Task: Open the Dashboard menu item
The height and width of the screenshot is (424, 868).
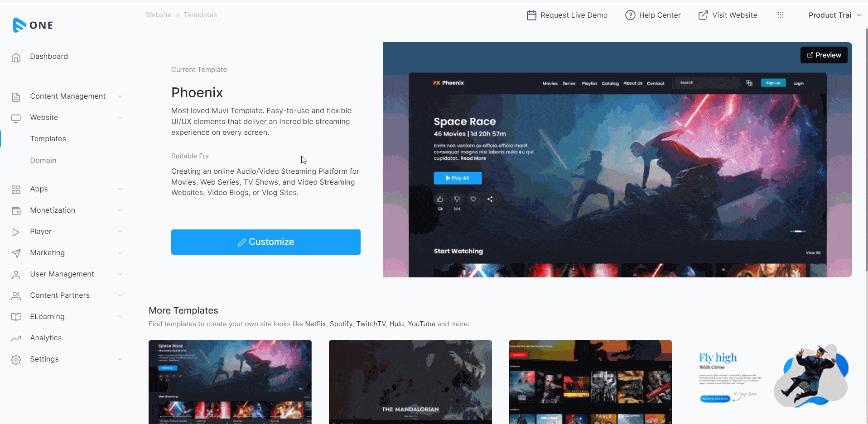Action: coord(49,57)
